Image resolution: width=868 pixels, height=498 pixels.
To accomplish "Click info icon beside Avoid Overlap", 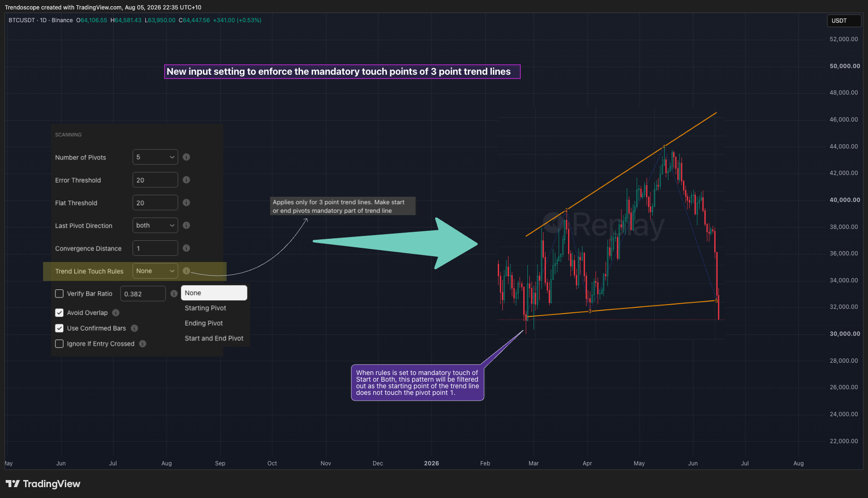I will (116, 313).
